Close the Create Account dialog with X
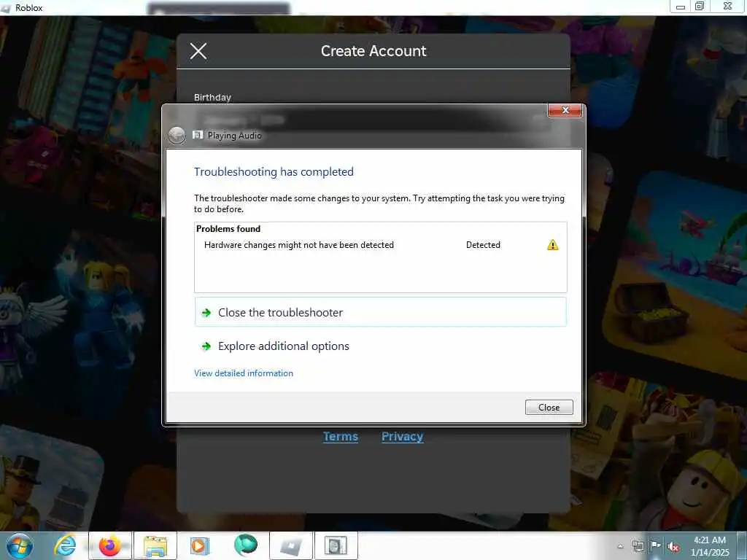Screen dimensions: 747x560 tap(198, 50)
